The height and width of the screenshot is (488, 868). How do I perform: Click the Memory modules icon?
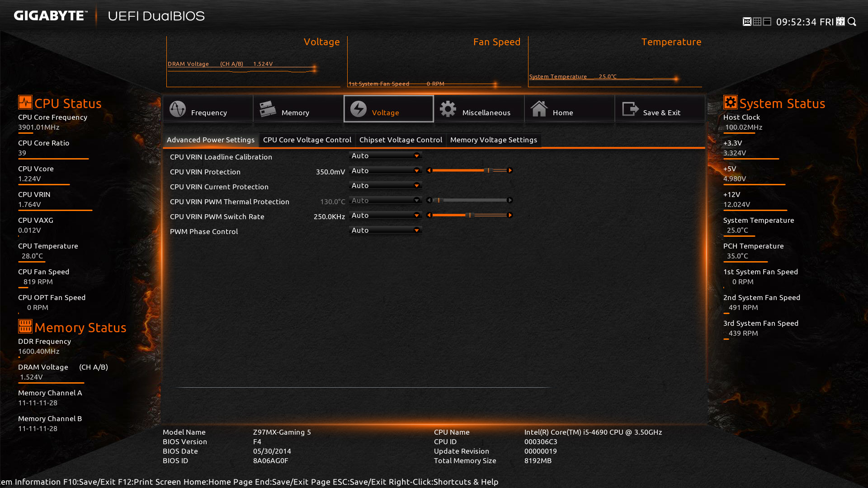[268, 109]
